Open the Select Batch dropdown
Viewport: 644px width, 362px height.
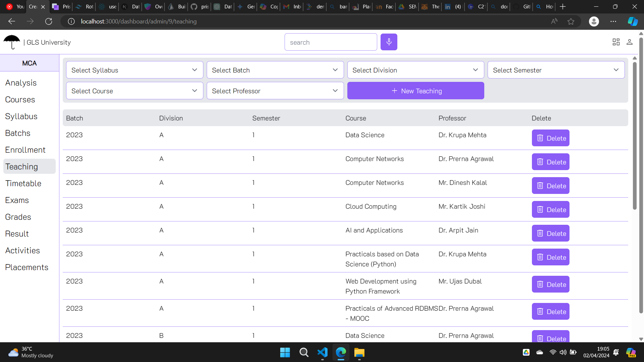[275, 70]
